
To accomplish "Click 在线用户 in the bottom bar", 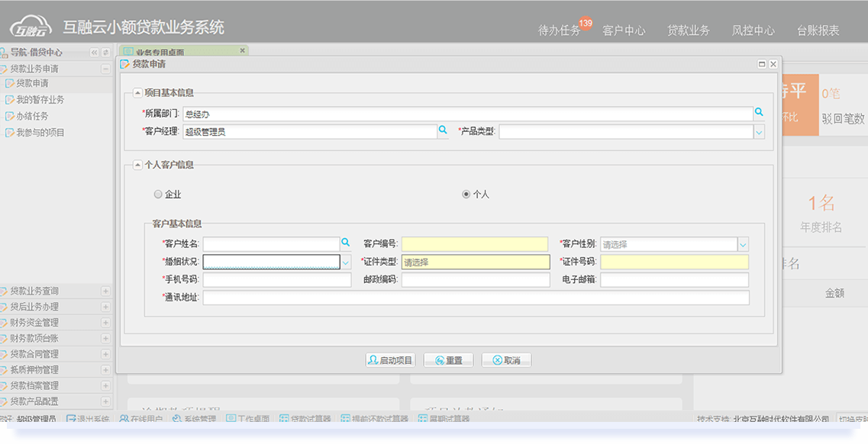I will point(141,419).
